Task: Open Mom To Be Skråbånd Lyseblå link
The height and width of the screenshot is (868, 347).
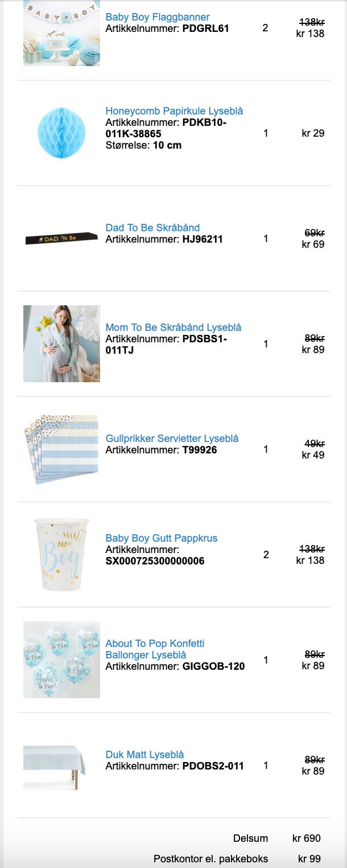Action: pyautogui.click(x=173, y=327)
